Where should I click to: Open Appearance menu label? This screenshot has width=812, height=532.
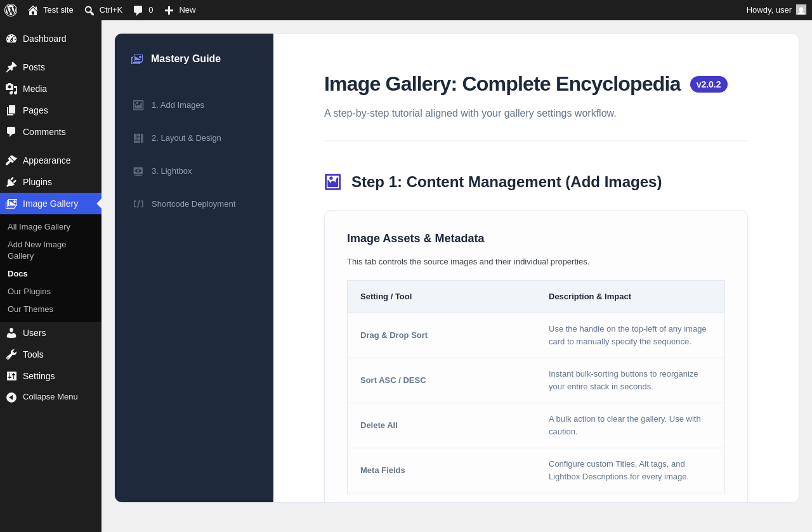click(x=47, y=160)
